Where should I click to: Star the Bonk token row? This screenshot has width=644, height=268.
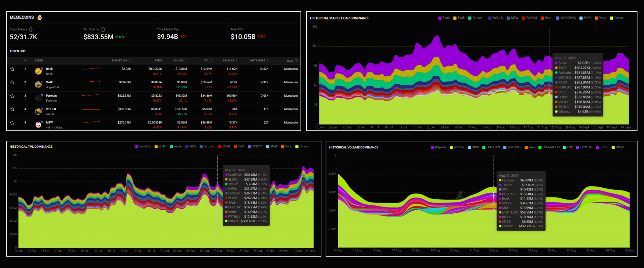click(12, 69)
